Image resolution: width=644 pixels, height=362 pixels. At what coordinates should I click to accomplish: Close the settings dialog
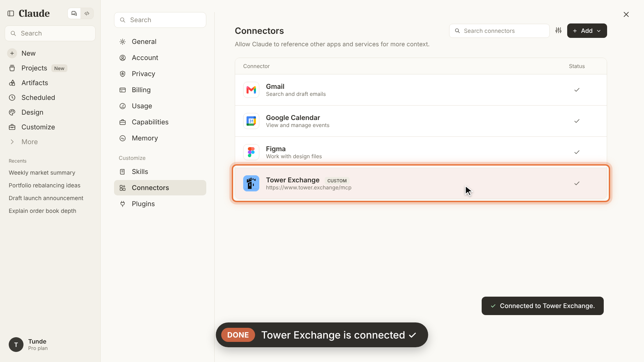pyautogui.click(x=626, y=14)
